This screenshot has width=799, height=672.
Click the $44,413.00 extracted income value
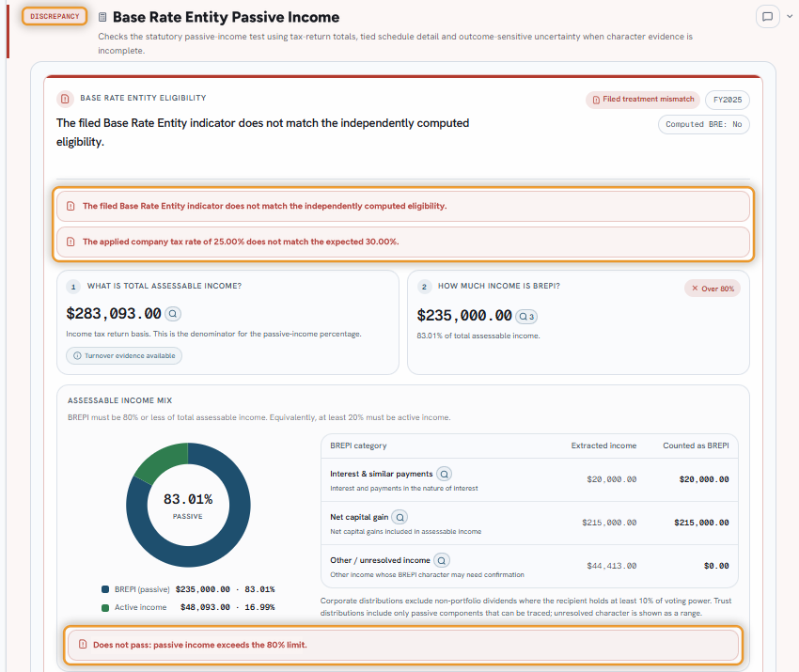(x=612, y=566)
